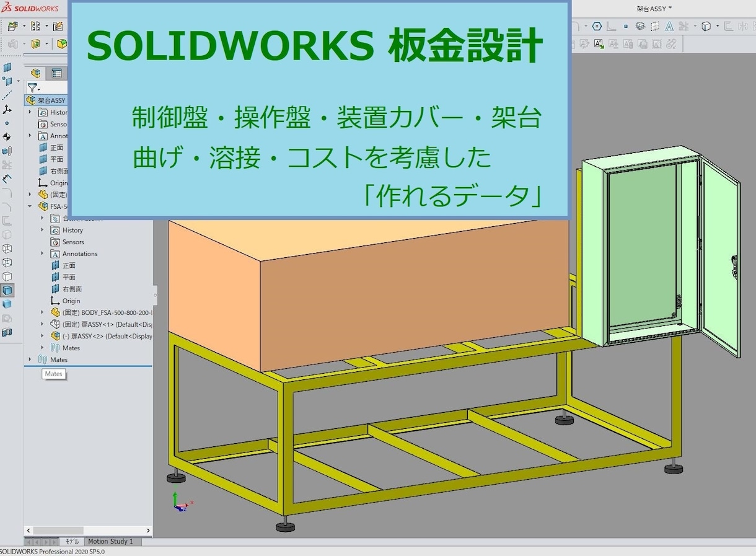Click the Plane reference geometry icon in left toolbar
756x556 pixels.
tap(7, 67)
